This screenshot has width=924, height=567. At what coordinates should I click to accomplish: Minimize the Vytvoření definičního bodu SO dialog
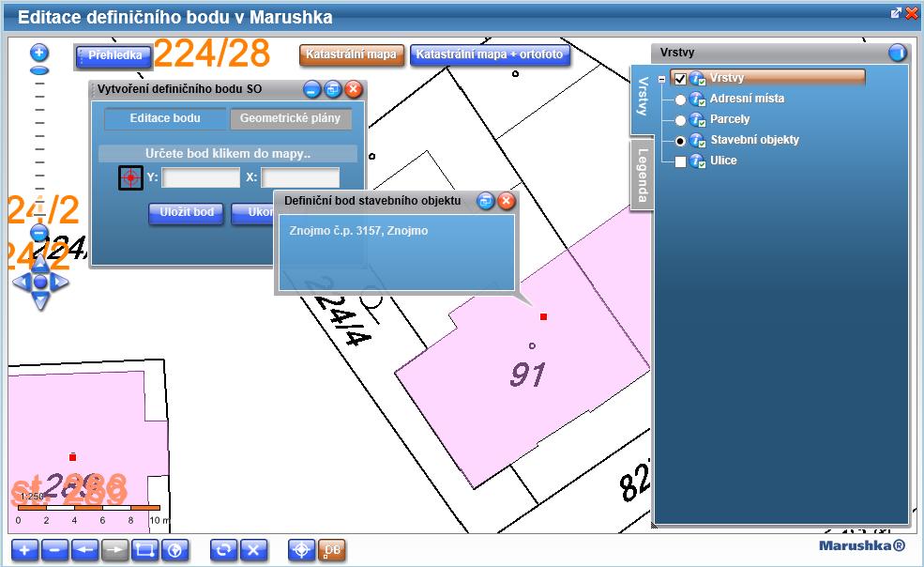coord(312,90)
